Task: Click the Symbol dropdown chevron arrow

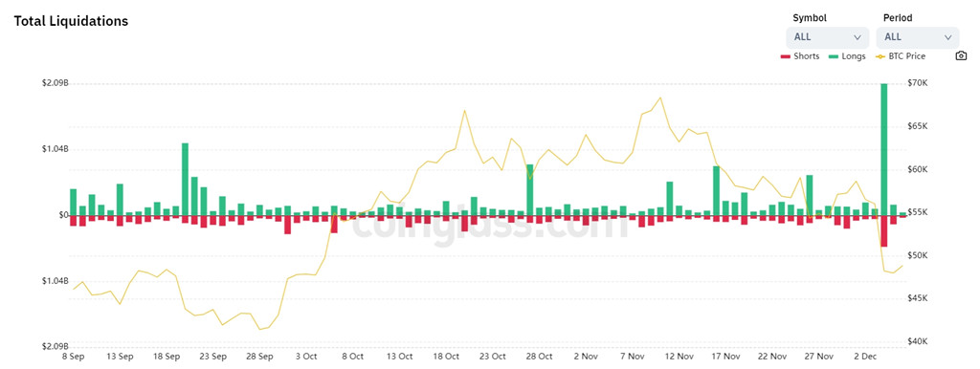Action: point(857,37)
